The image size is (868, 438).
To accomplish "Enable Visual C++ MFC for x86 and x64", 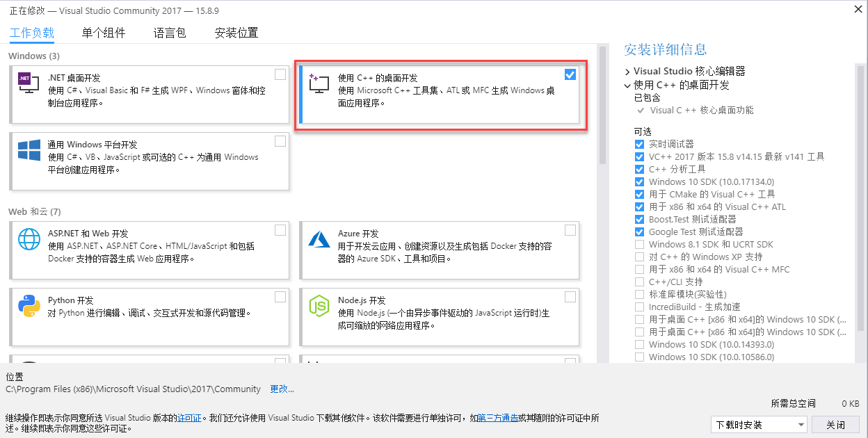I will coord(639,269).
